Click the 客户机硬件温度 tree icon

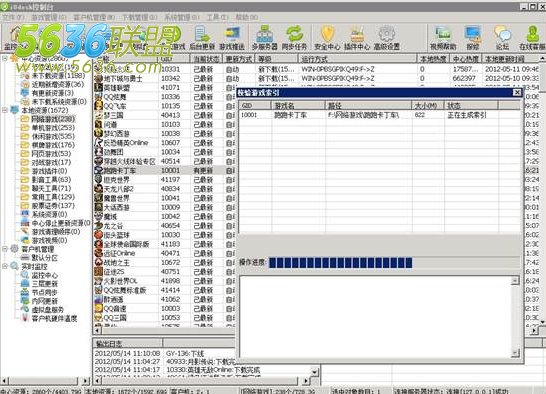pyautogui.click(x=25, y=318)
